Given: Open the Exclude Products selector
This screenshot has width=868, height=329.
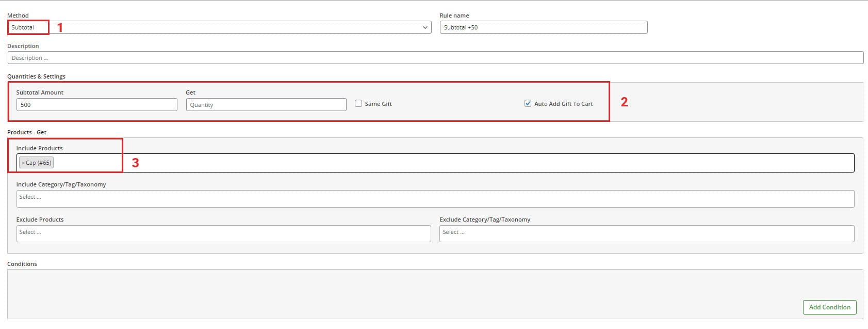Looking at the screenshot, I should pos(223,233).
